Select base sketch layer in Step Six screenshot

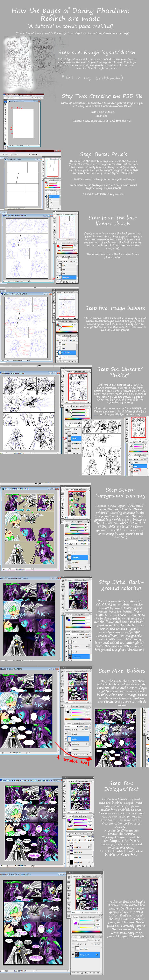pyautogui.click(x=73, y=449)
